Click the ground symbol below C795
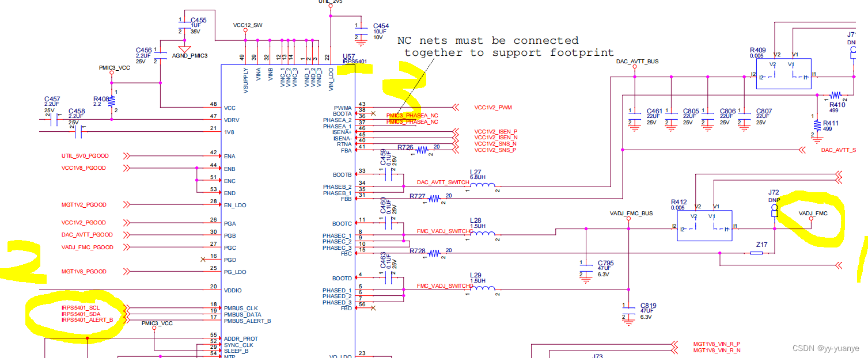 585,279
